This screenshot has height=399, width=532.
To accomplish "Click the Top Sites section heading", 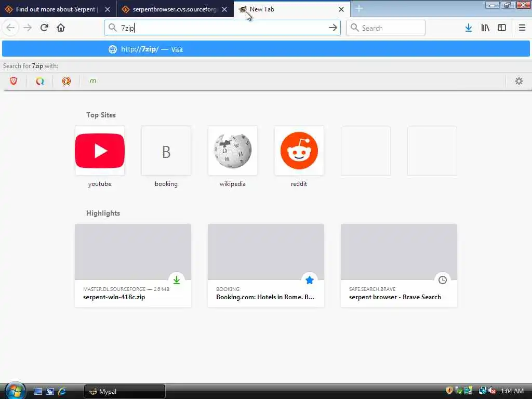I will tap(101, 115).
